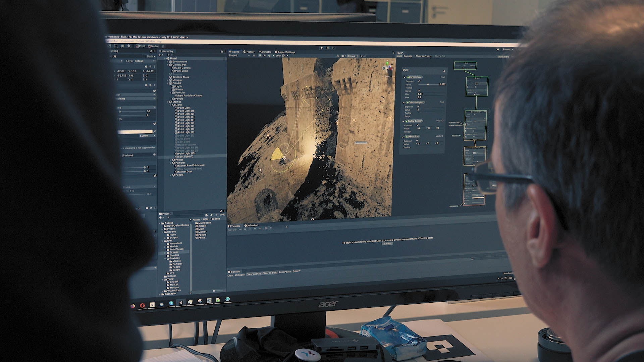Viewport: 644px width, 362px height.
Task: Switch to the Animation tab
Action: (x=251, y=225)
